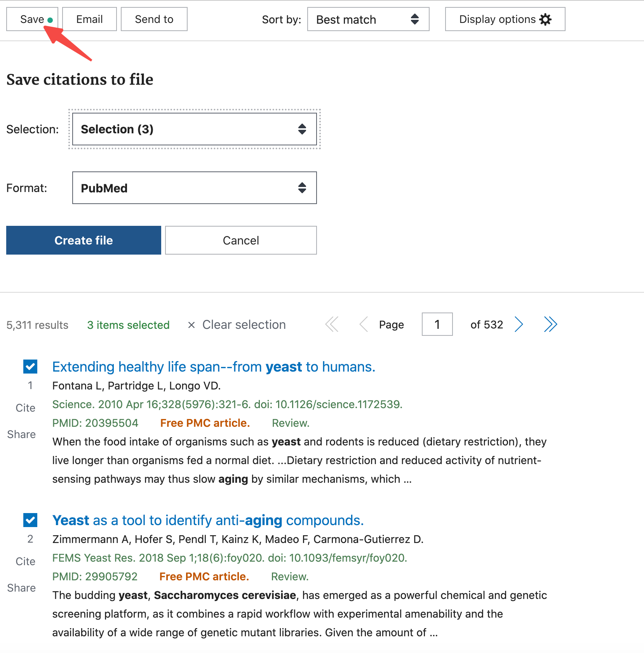Go to next page arrow
The width and height of the screenshot is (644, 653).
pos(519,324)
